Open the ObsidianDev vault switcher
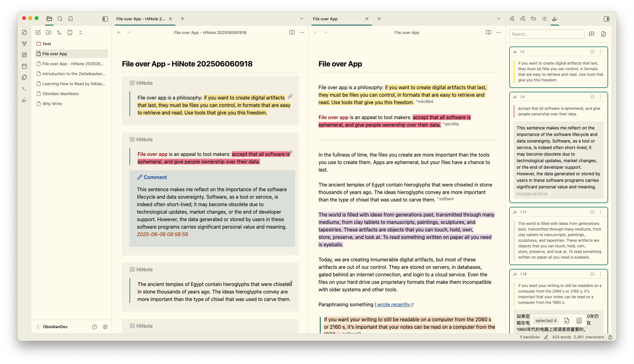Image resolution: width=634 pixels, height=364 pixels. point(55,327)
